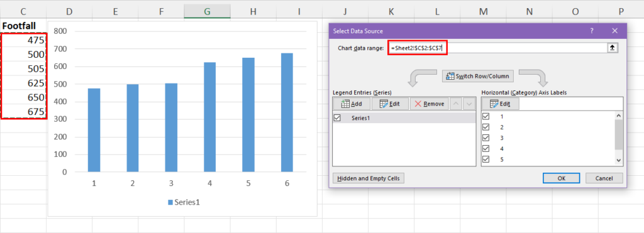The image size is (644, 233).
Task: Add a new legend series
Action: [x=352, y=104]
